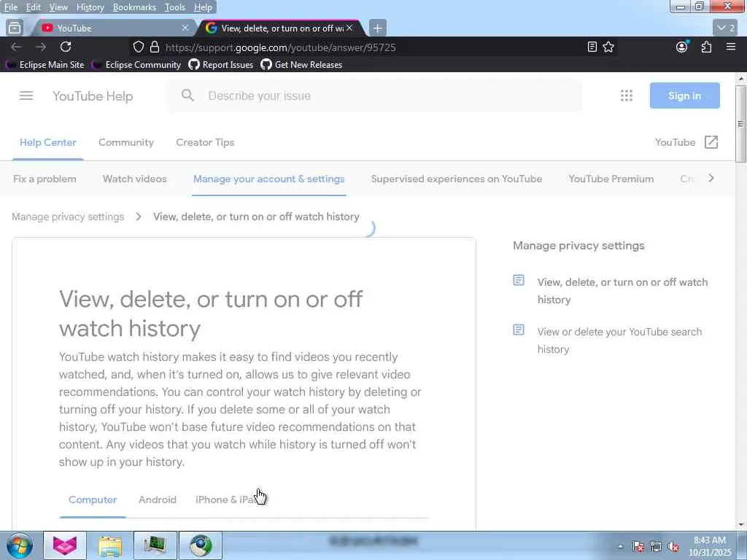The height and width of the screenshot is (560, 747).
Task: Reload the page with the refresh icon
Action: [66, 47]
